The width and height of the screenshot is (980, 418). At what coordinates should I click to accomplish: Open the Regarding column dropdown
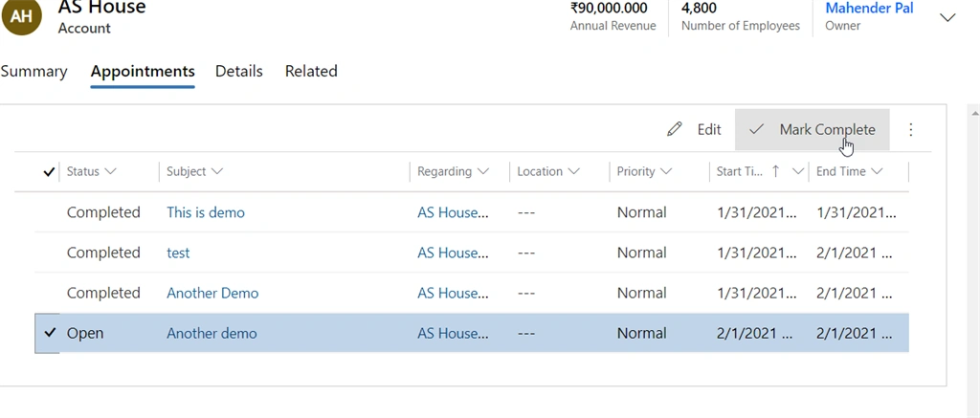coord(483,171)
